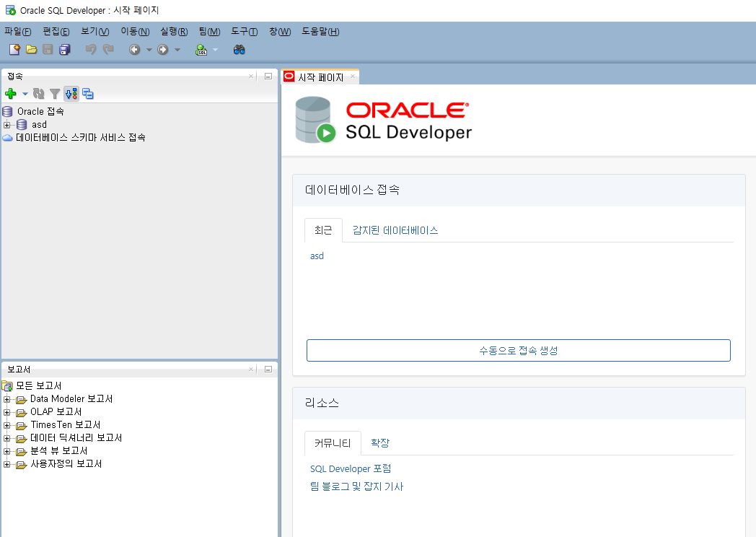The height and width of the screenshot is (537, 756).
Task: Open the 실행(R) menu
Action: point(174,31)
